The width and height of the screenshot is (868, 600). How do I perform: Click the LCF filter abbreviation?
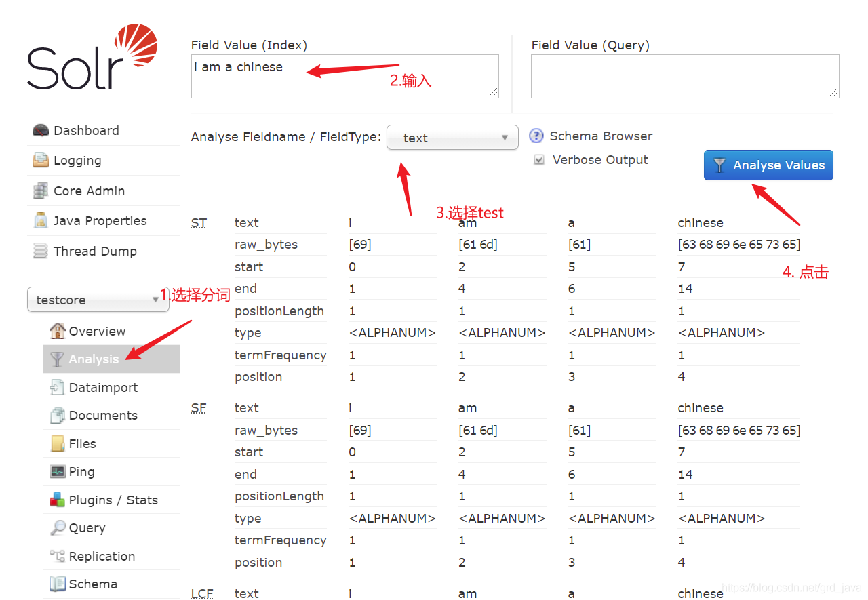(202, 593)
